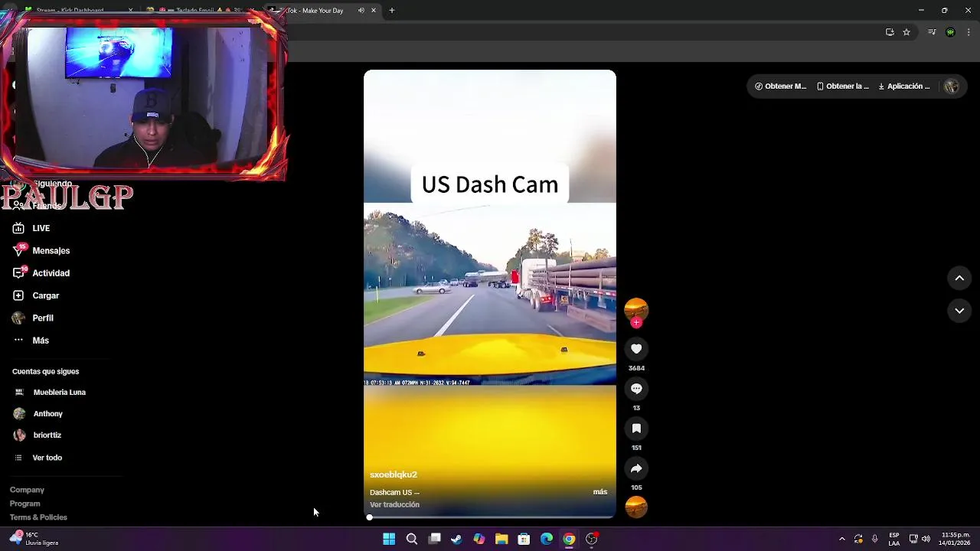Open the sound disc for this video

tap(636, 507)
